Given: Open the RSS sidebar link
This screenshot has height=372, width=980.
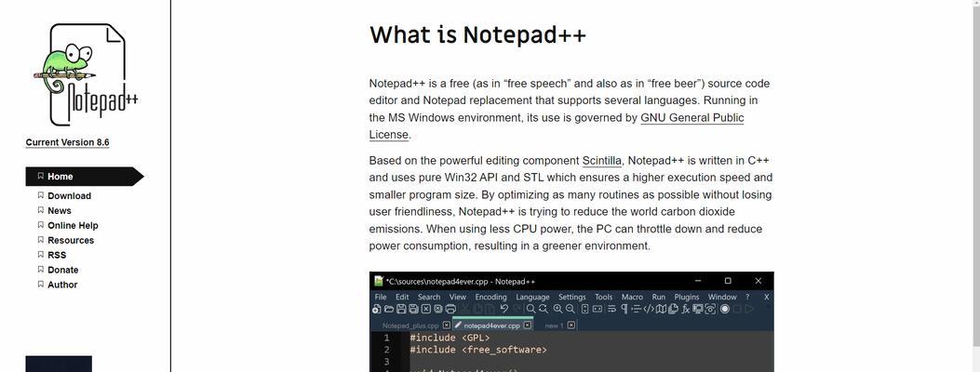Looking at the screenshot, I should point(56,255).
